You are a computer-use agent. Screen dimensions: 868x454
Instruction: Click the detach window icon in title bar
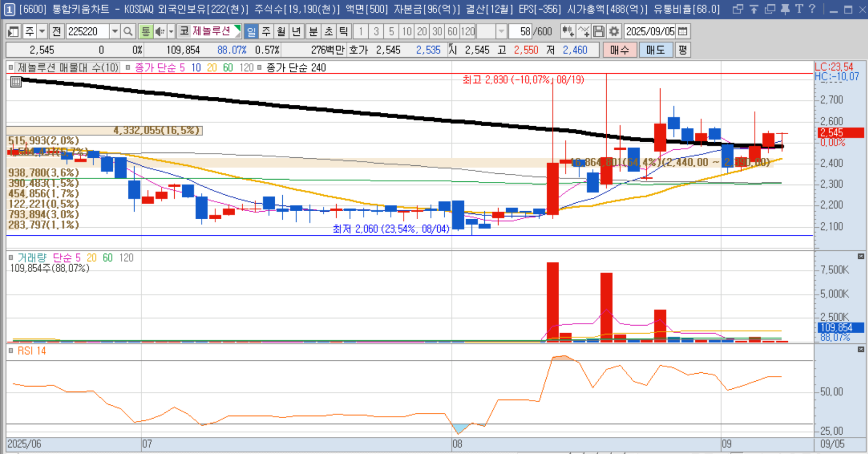pyautogui.click(x=738, y=9)
